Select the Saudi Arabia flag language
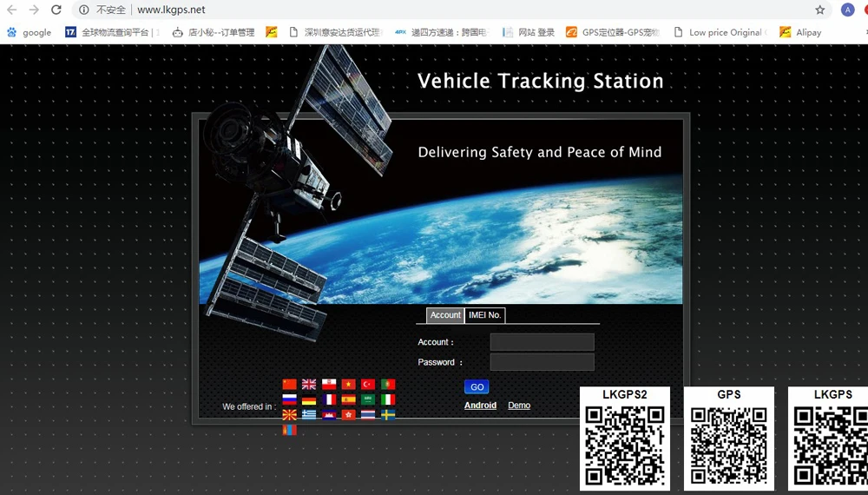The width and height of the screenshot is (868, 495). point(368,399)
